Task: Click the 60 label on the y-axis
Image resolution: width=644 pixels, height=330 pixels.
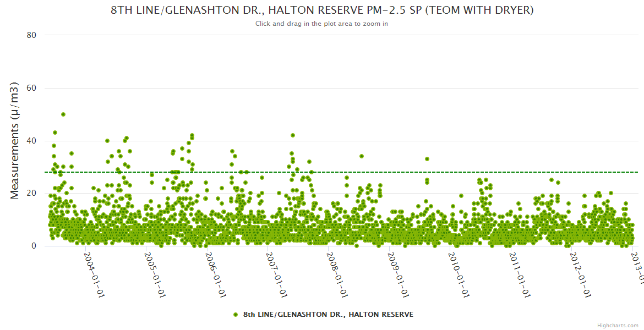Action: (x=31, y=88)
